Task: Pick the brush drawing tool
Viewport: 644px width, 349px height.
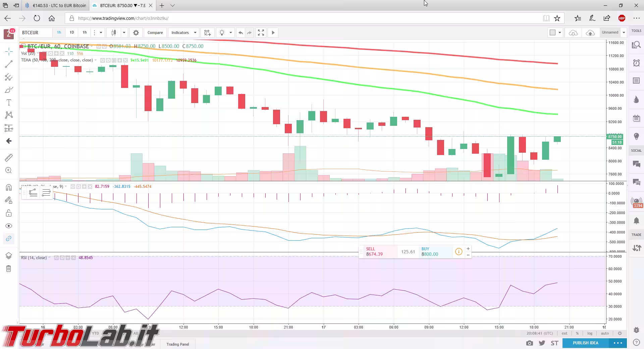Action: [x=9, y=90]
